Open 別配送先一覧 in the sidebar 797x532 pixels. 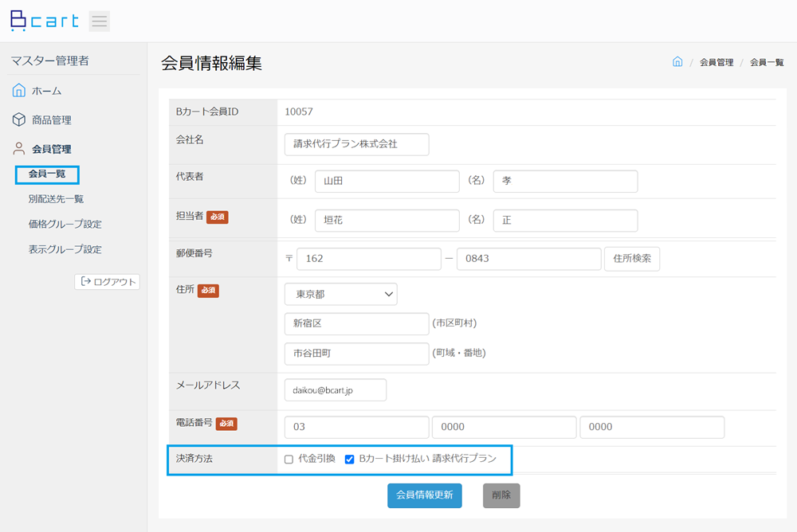(56, 198)
